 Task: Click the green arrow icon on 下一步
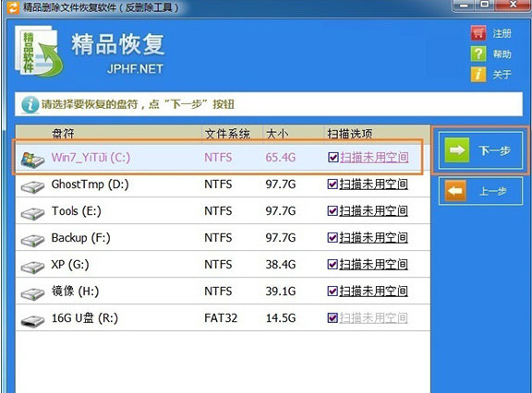pyautogui.click(x=457, y=149)
